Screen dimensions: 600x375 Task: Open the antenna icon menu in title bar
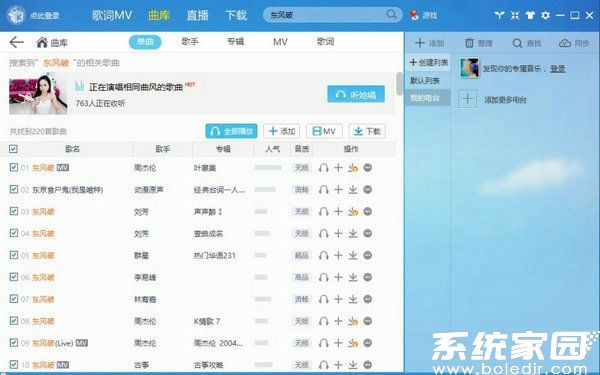pos(499,15)
